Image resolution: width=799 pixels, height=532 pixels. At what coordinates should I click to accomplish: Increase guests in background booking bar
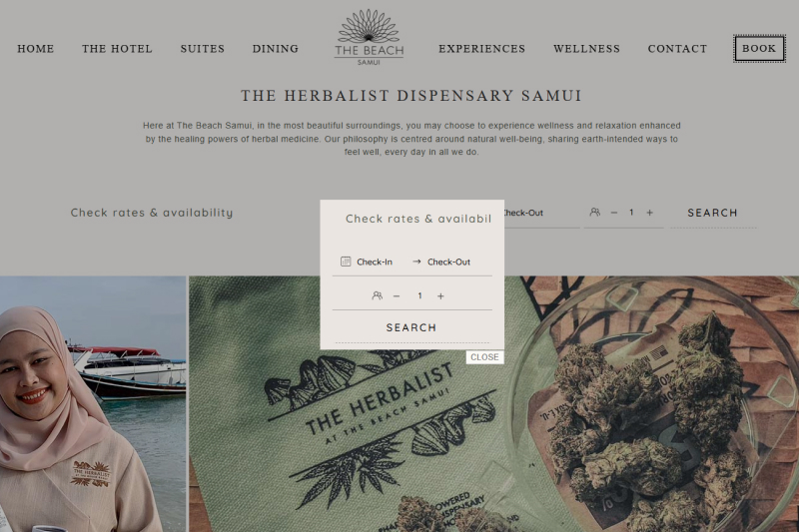[x=650, y=213]
